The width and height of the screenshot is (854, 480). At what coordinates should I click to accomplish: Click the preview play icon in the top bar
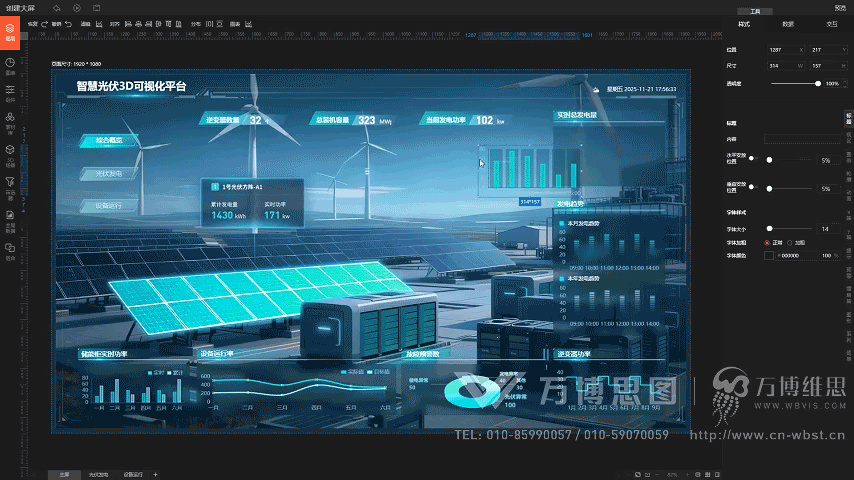(x=77, y=8)
